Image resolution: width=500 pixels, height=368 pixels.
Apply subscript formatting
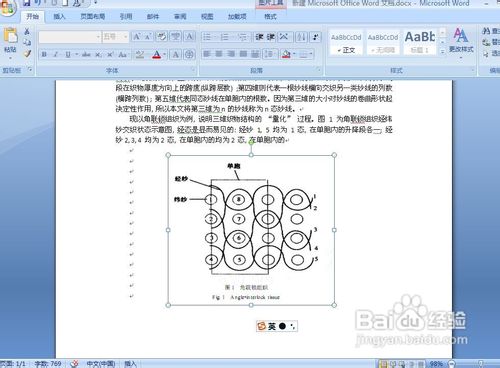98,54
